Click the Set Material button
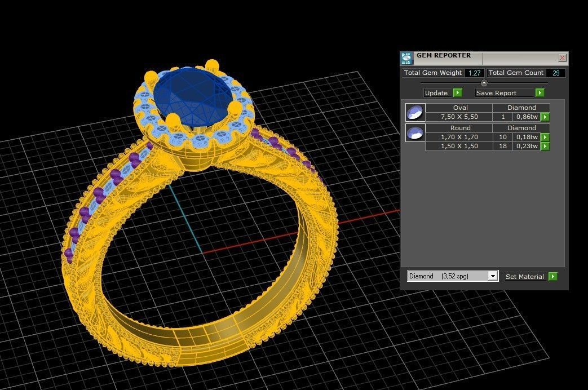This screenshot has height=390, width=588. pyautogui.click(x=525, y=277)
